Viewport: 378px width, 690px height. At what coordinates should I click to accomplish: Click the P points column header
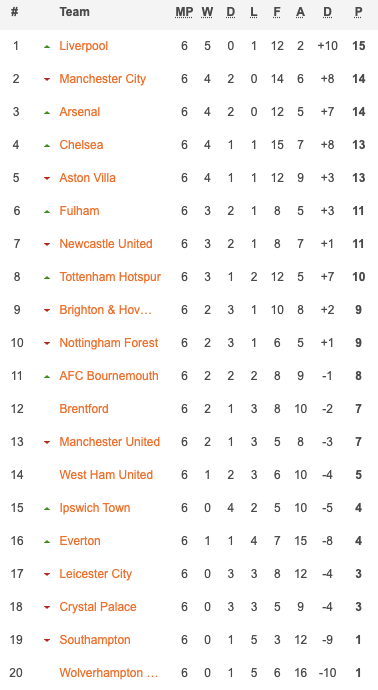(x=359, y=12)
